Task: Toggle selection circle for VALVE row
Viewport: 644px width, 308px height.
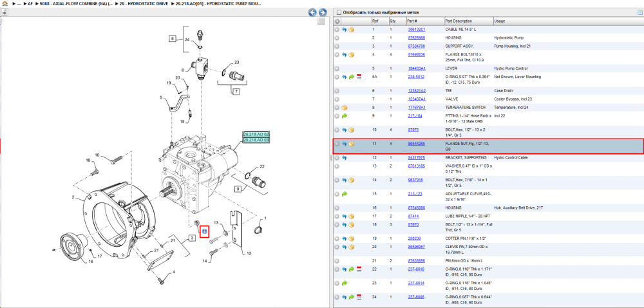Action: click(x=337, y=99)
